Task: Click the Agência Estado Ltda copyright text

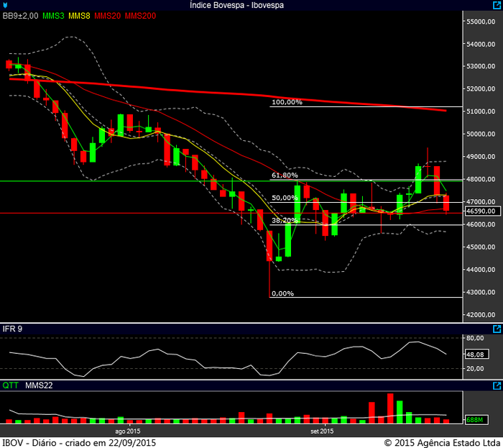Action: [442, 442]
